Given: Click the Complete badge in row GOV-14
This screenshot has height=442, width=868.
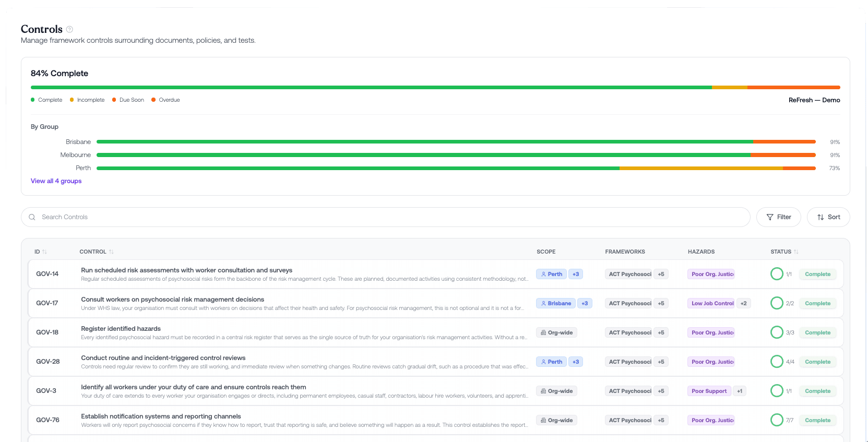Looking at the screenshot, I should coord(817,274).
